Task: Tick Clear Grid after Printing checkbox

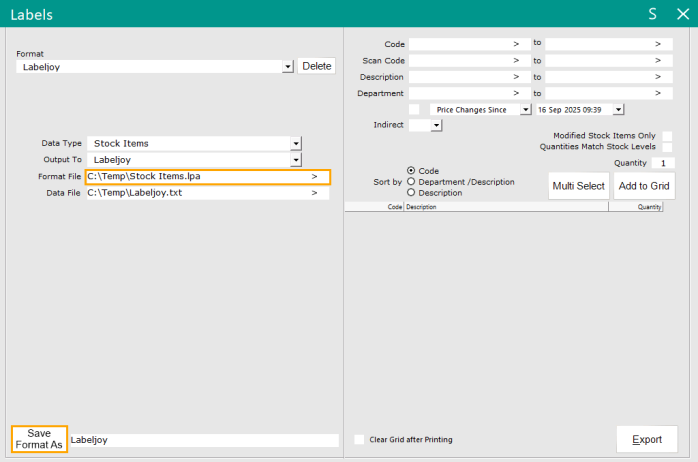Action: [360, 439]
